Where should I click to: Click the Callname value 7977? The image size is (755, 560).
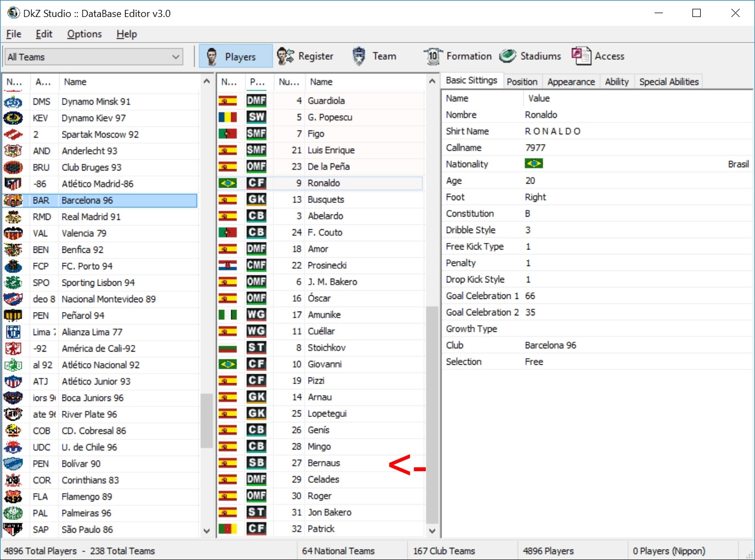536,148
